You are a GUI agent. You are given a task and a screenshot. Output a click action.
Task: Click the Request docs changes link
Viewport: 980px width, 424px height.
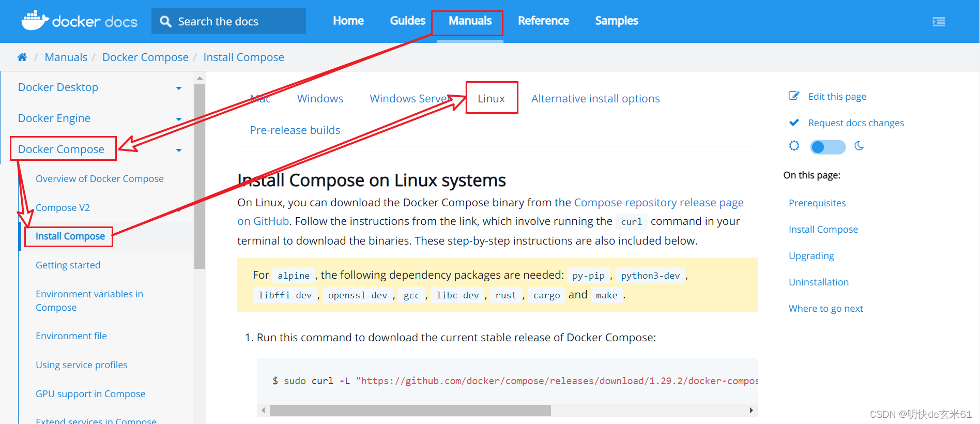856,123
